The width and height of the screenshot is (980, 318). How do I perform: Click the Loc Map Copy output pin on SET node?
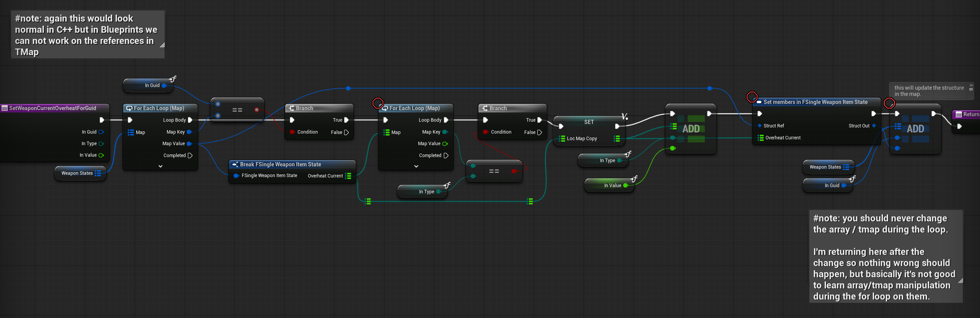tap(617, 139)
